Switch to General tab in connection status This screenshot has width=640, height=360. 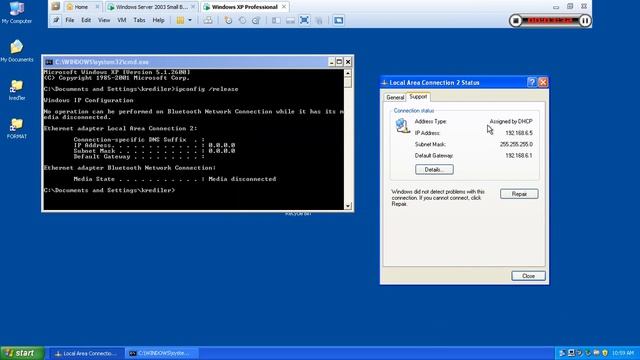point(395,98)
